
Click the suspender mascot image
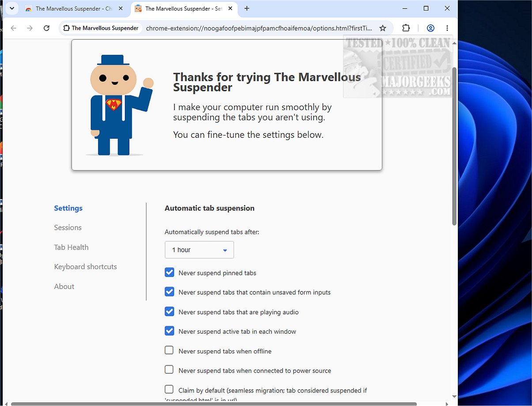point(119,105)
